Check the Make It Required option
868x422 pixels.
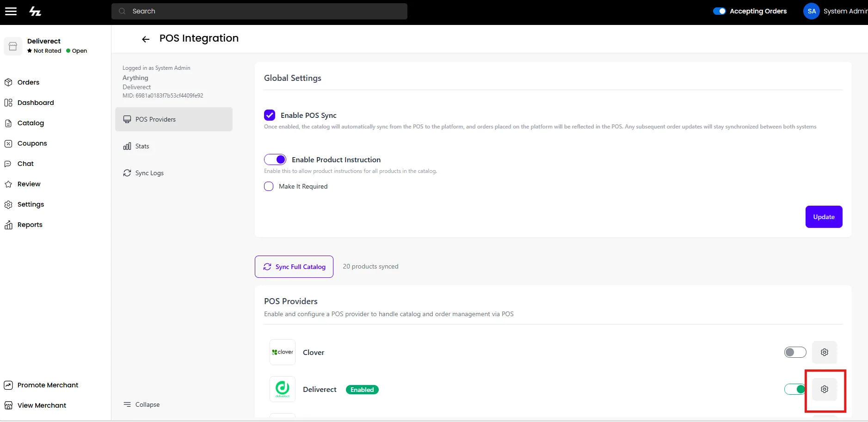[269, 186]
